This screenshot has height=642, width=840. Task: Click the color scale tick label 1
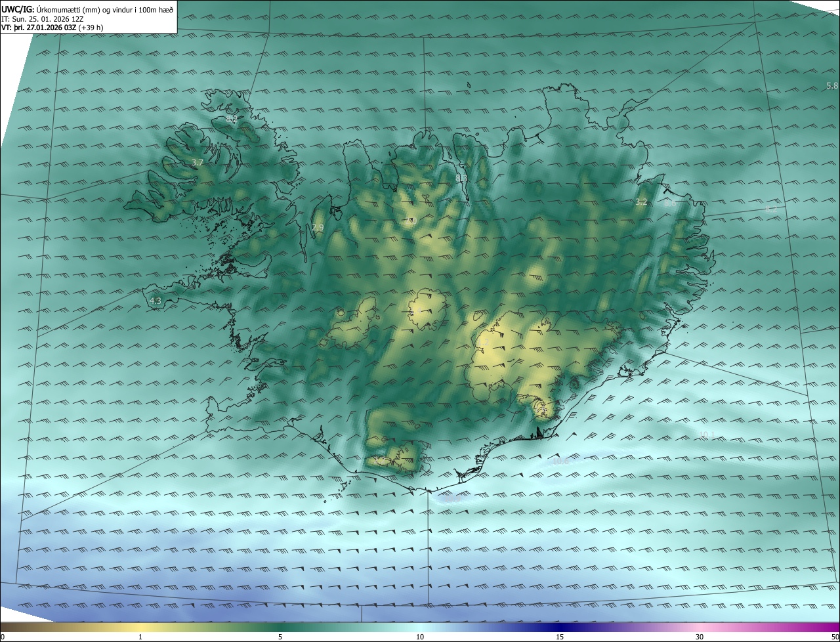point(140,637)
